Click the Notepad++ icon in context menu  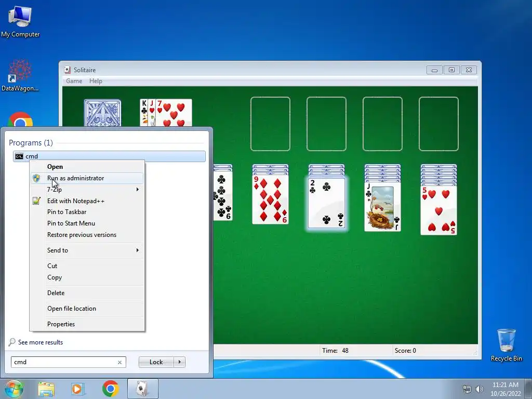coord(37,201)
